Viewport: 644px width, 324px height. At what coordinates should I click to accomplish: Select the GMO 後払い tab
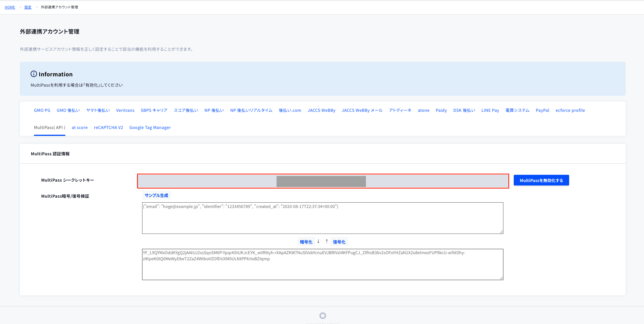click(x=68, y=110)
